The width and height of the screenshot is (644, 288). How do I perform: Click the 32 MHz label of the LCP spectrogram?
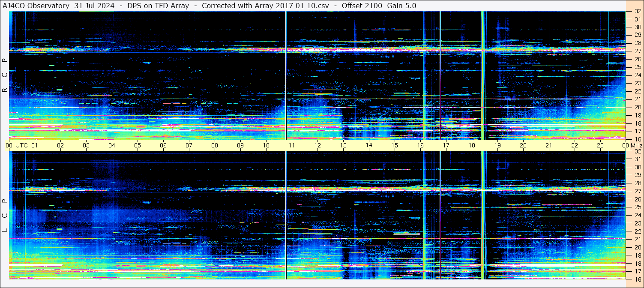coord(637,151)
